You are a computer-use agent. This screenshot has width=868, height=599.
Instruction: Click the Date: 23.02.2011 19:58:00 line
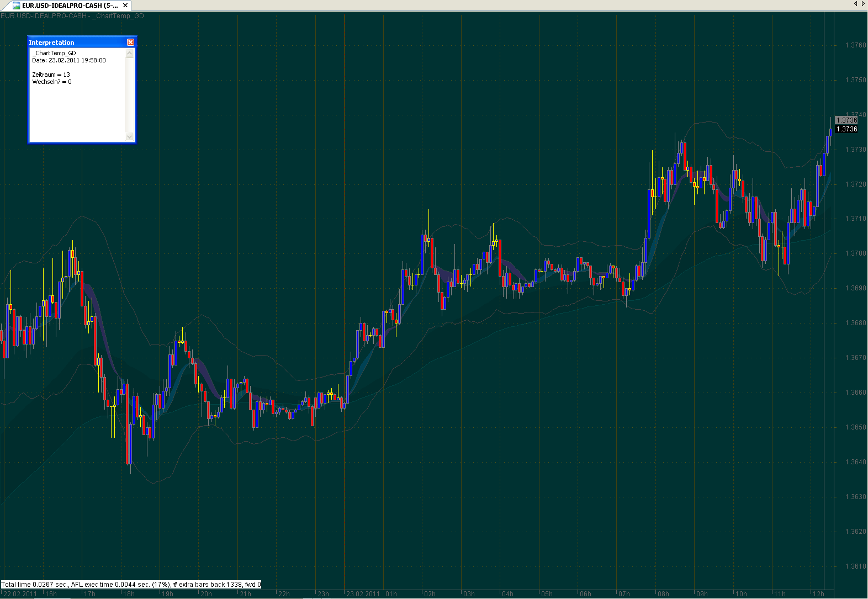[x=69, y=60]
